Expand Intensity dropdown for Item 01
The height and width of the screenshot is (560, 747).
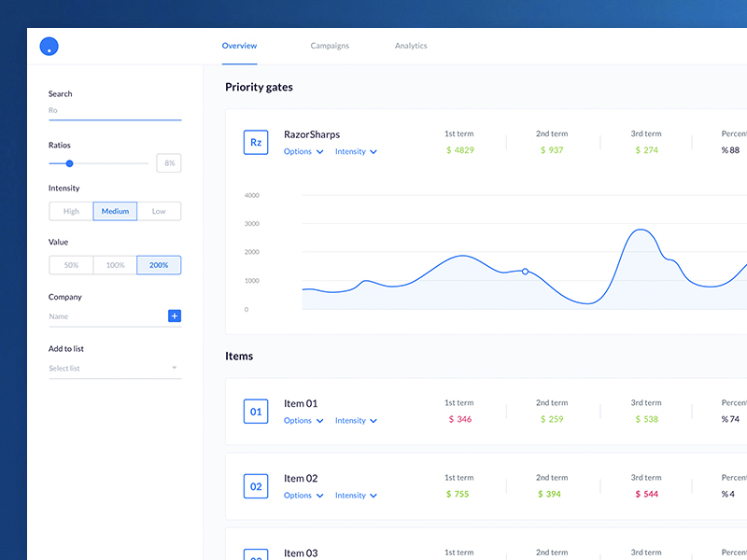pyautogui.click(x=356, y=421)
